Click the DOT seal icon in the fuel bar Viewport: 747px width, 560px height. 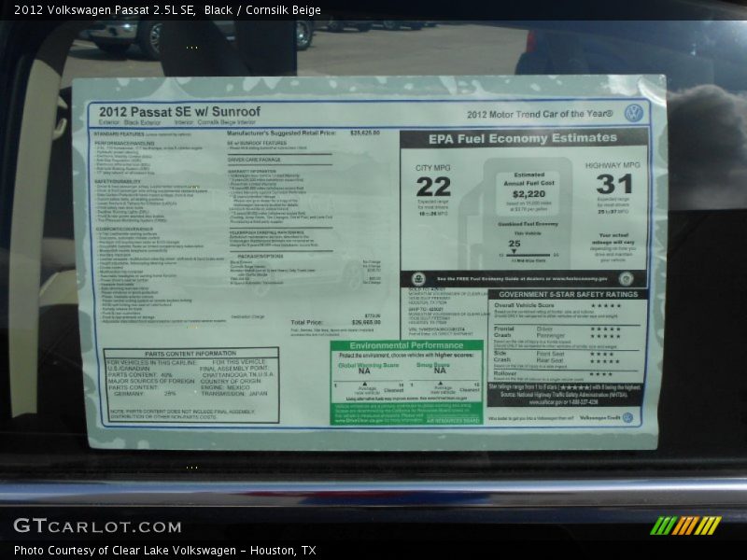(626, 278)
